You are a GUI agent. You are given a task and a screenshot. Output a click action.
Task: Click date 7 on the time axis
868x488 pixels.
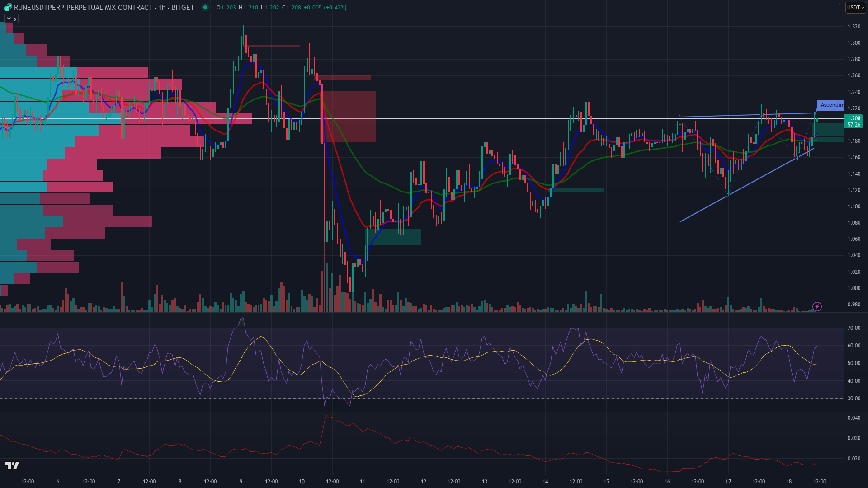point(119,482)
